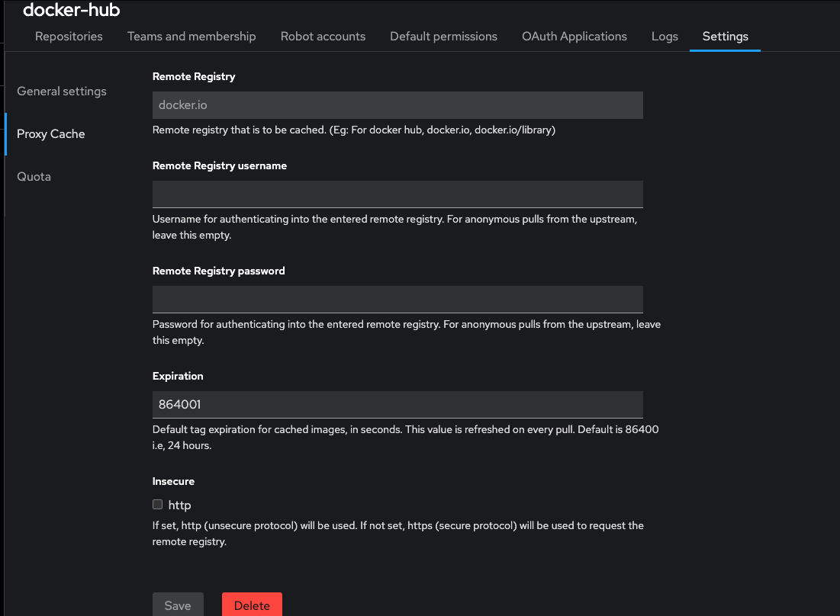Select Proxy Cache in the sidebar
Image resolution: width=840 pixels, height=616 pixels.
51,134
